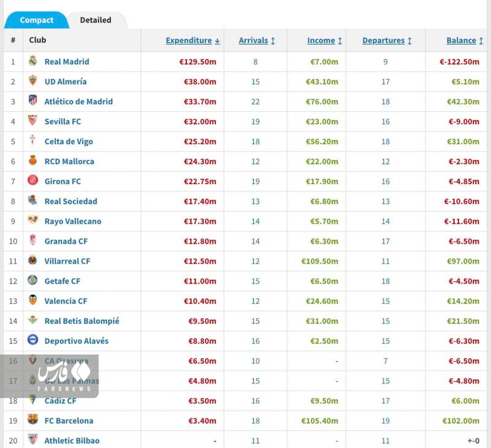
Task: Click the Sevilla FC crest icon
Action: (x=33, y=121)
